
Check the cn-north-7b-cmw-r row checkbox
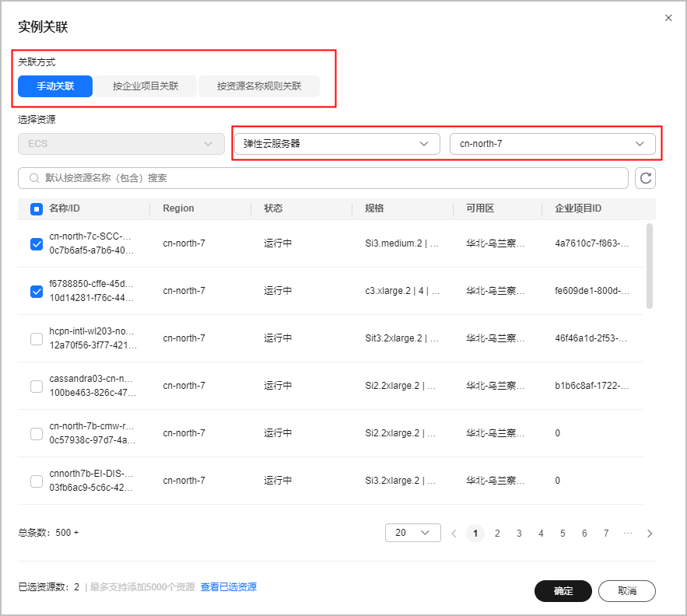(x=37, y=433)
